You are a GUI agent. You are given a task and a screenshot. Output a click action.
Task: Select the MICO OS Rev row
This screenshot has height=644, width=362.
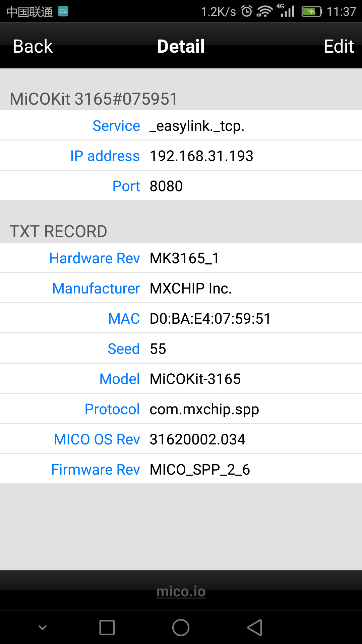[x=181, y=439]
